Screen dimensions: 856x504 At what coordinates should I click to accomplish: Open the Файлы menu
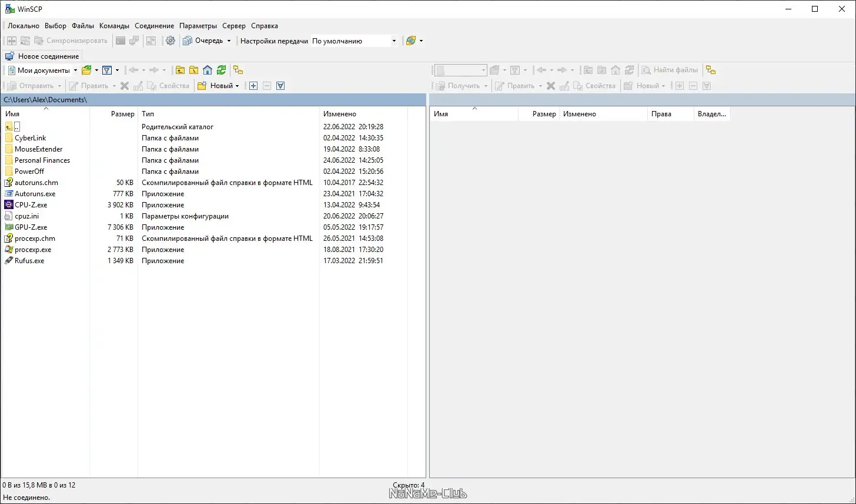click(x=83, y=26)
